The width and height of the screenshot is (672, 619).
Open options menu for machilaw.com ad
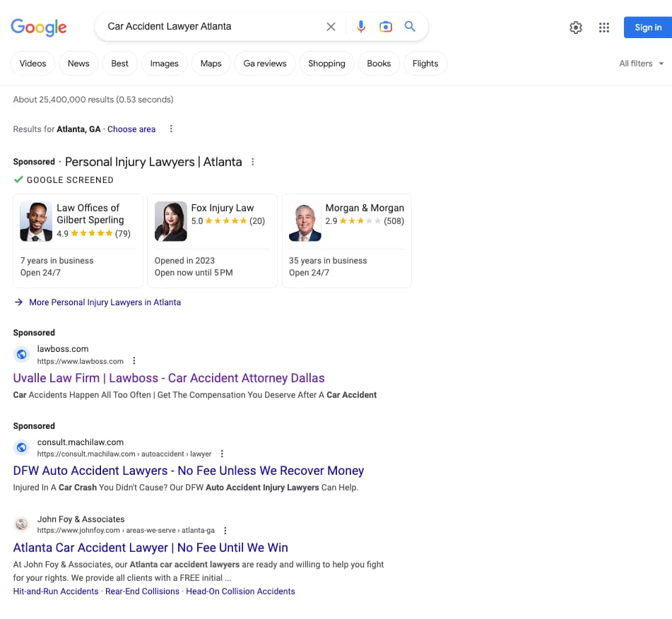222,454
